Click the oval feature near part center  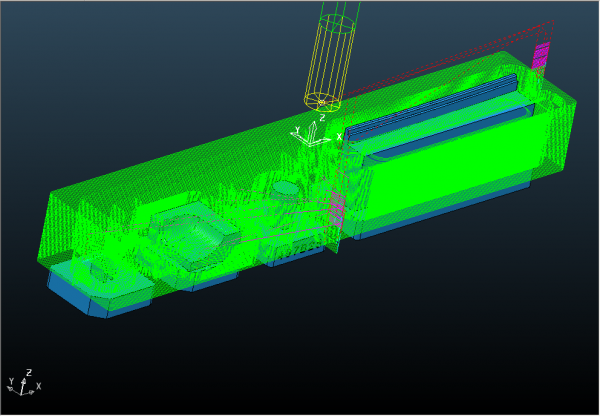coord(286,189)
